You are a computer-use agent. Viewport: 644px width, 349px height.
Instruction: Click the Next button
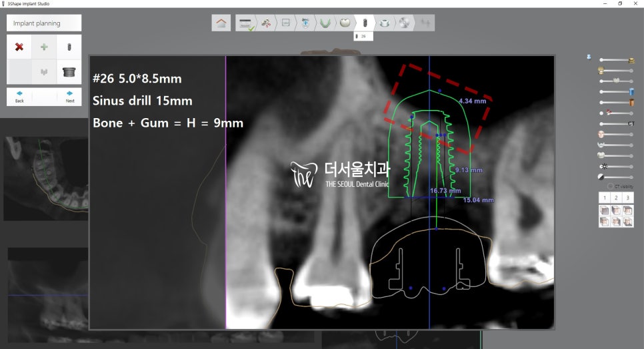coord(69,97)
